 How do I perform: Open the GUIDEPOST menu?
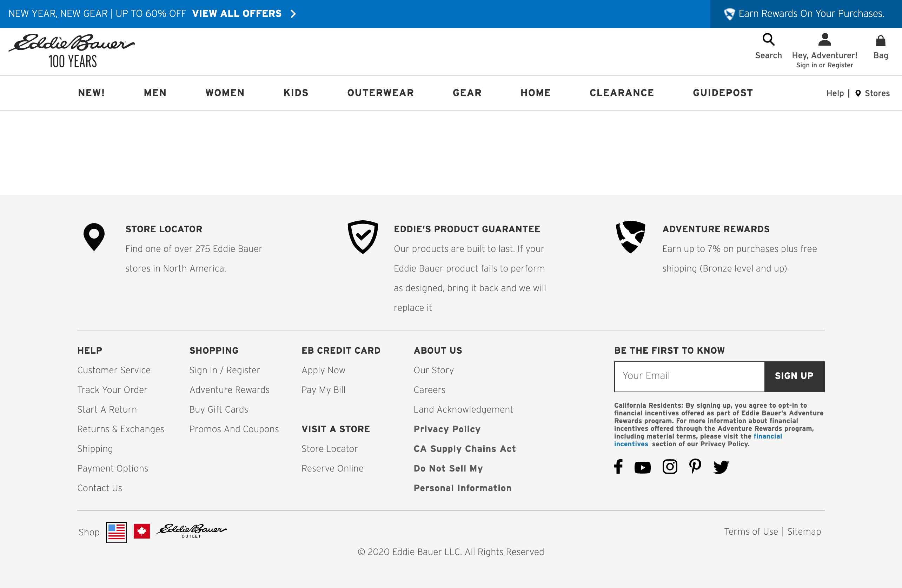(x=723, y=93)
